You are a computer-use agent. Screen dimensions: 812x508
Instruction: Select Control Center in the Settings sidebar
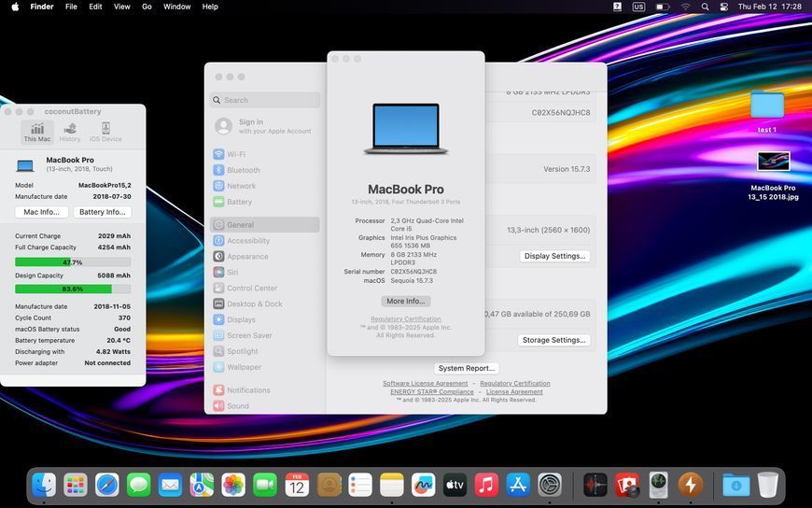[265, 288]
